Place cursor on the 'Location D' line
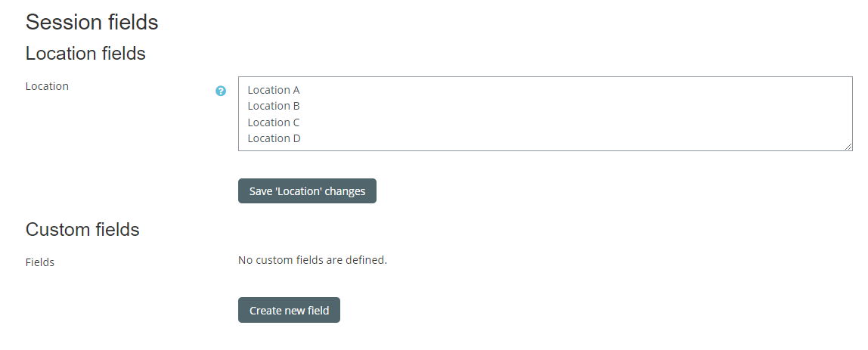Viewport: 868px width, 350px height. point(274,138)
